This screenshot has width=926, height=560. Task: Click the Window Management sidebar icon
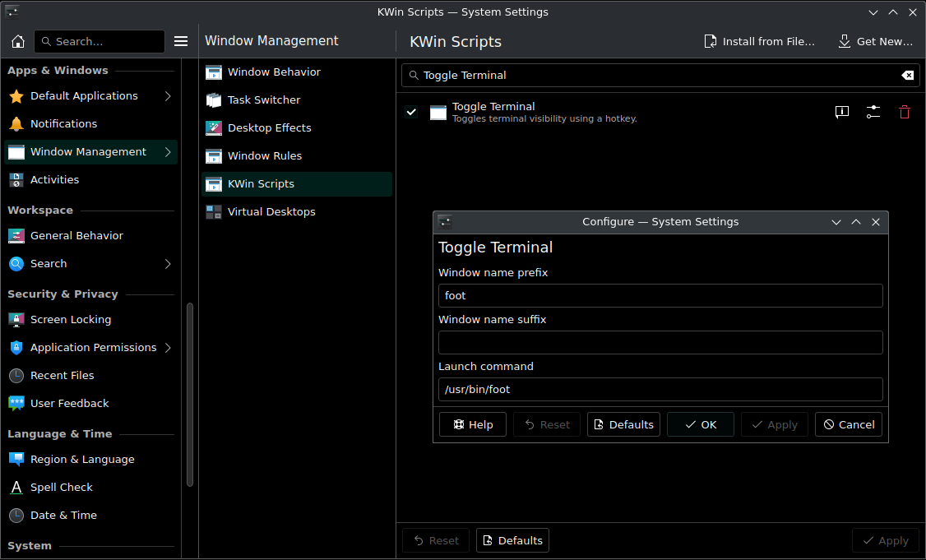16,152
